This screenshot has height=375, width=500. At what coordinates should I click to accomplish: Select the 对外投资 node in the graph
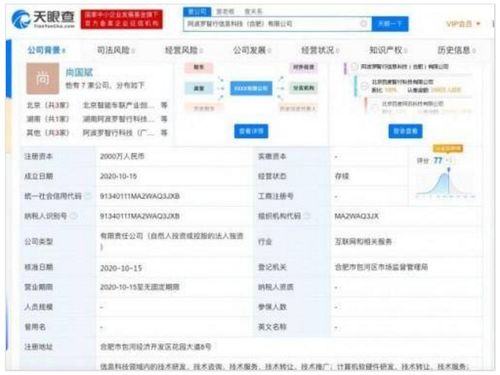[303, 67]
